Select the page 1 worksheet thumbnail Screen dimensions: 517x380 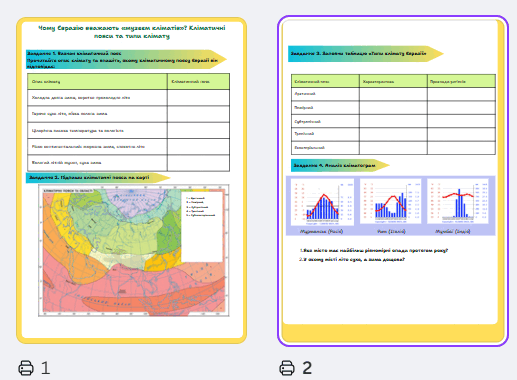coord(132,180)
